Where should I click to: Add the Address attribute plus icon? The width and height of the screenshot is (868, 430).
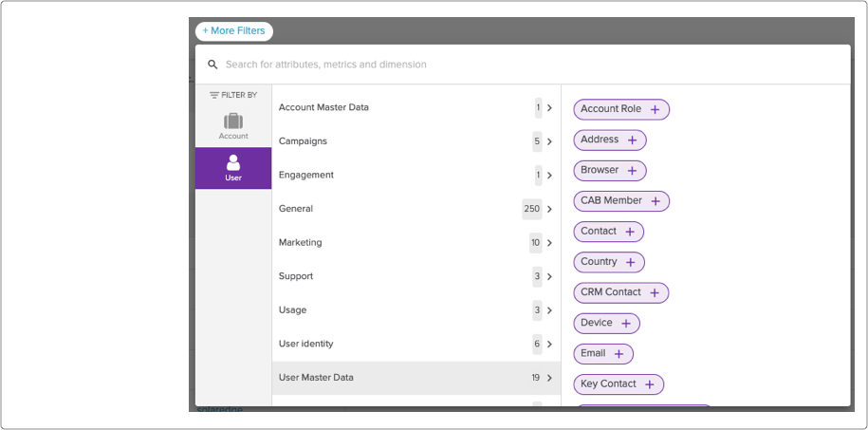pyautogui.click(x=632, y=140)
